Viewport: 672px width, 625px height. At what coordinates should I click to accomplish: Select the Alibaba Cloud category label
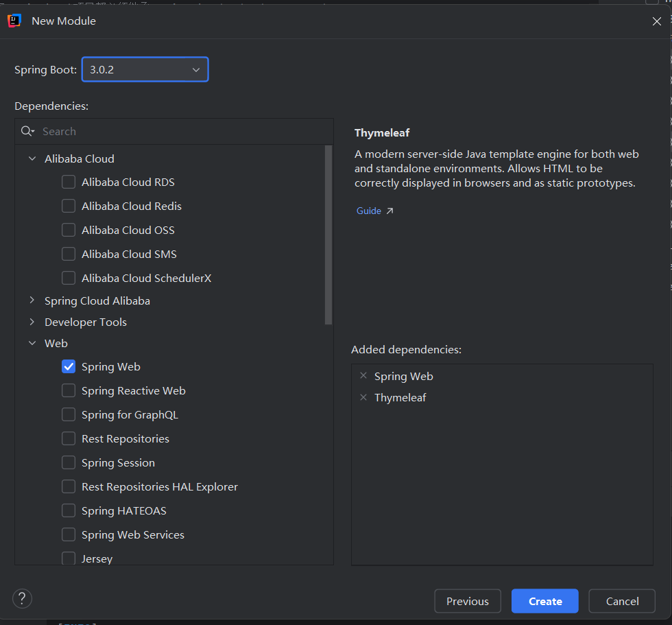point(80,158)
